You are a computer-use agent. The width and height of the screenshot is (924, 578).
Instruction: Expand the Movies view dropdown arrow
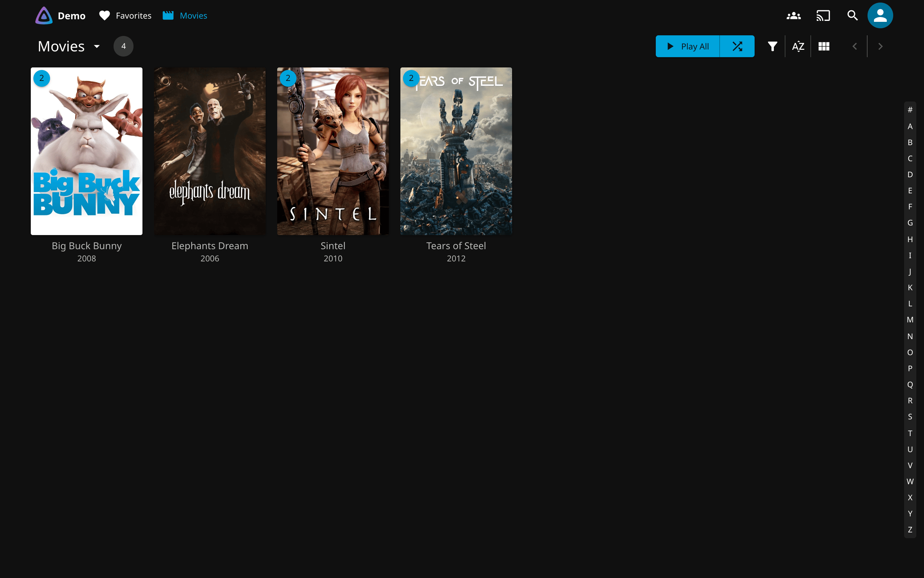[x=97, y=47]
